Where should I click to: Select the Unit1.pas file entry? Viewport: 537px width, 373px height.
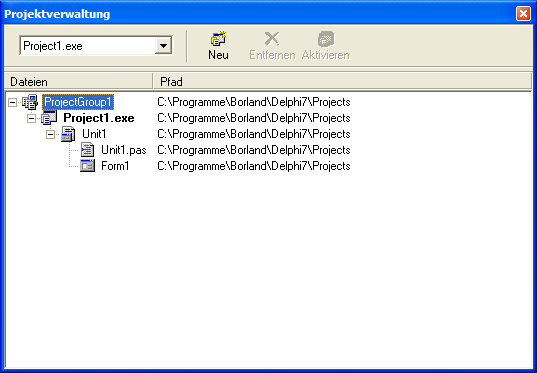click(124, 150)
